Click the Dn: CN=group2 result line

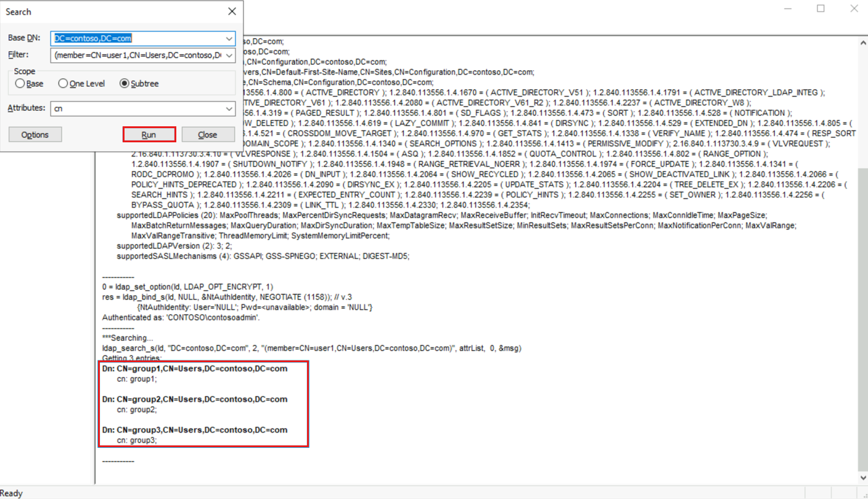tap(195, 399)
